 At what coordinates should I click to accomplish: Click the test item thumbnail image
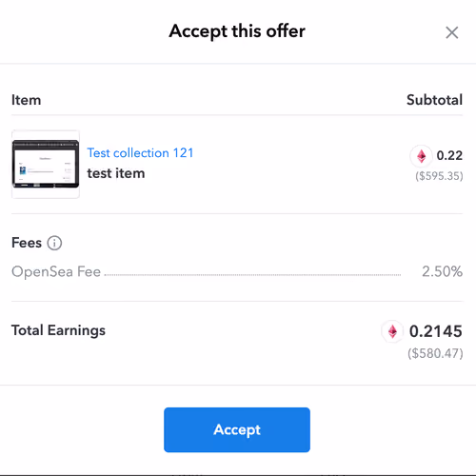point(46,164)
